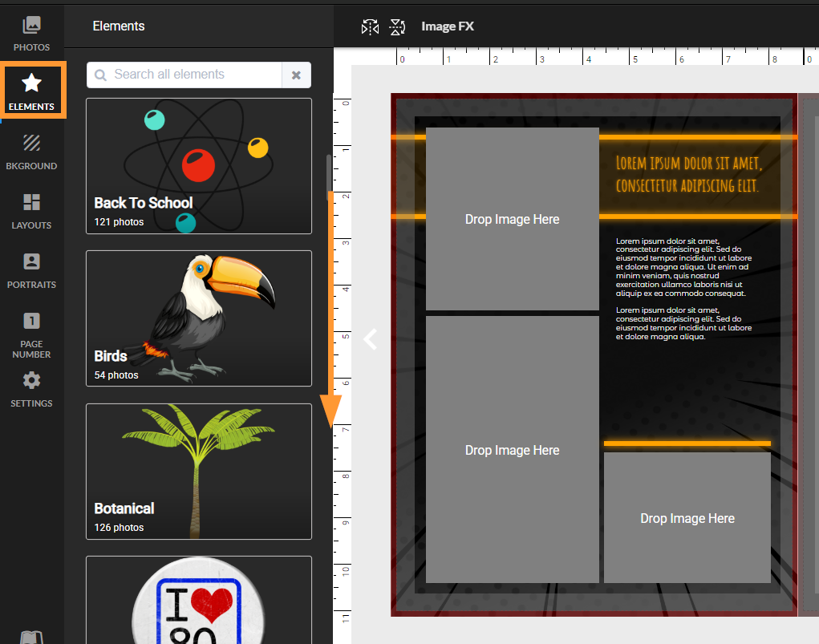Open the Settings gear panel
Image resolution: width=819 pixels, height=644 pixels.
31,389
